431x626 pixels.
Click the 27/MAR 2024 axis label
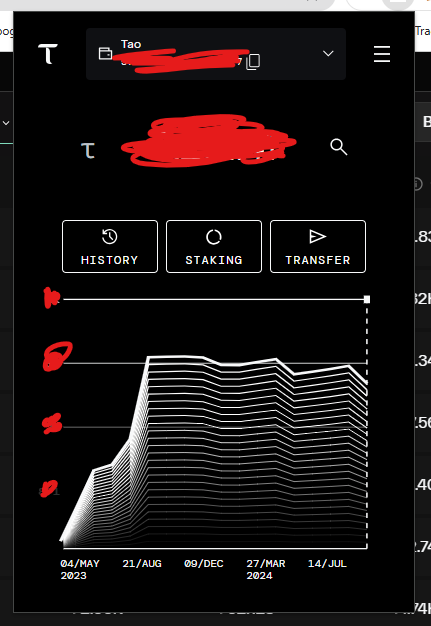point(266,569)
